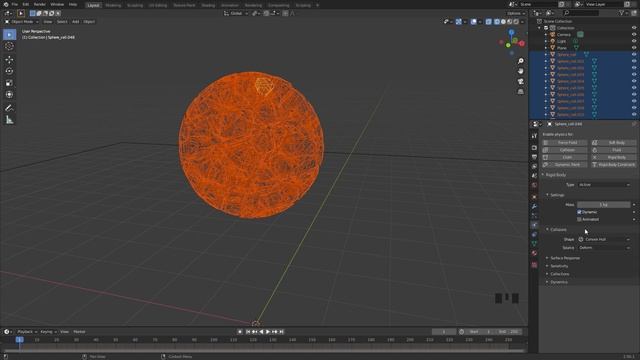
Task: Select the Select Box tool
Action: pos(9,35)
